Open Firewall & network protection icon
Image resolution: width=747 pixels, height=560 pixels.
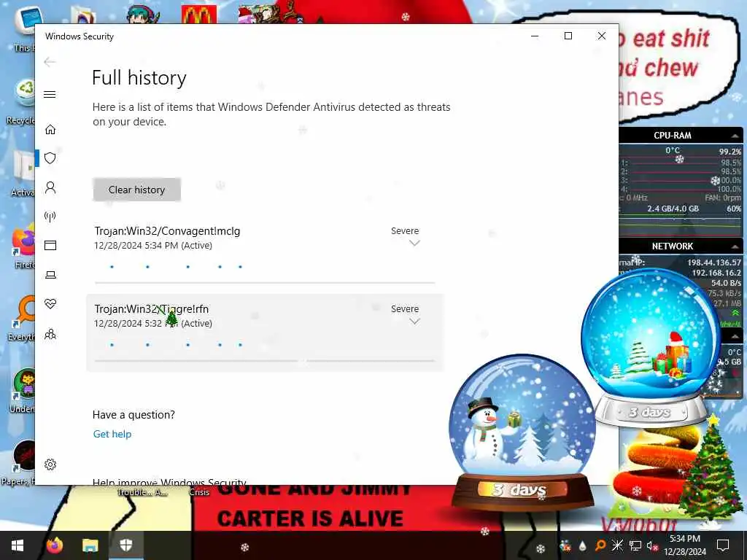click(50, 217)
